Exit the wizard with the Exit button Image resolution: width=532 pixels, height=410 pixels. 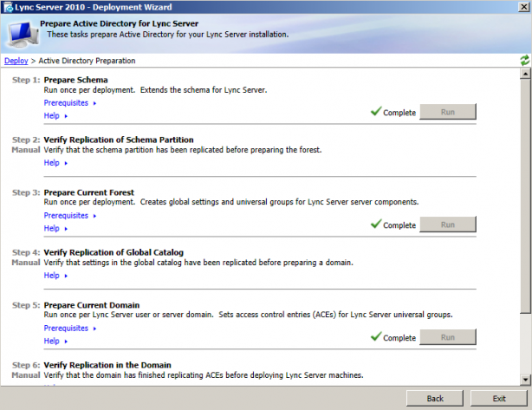click(x=499, y=399)
